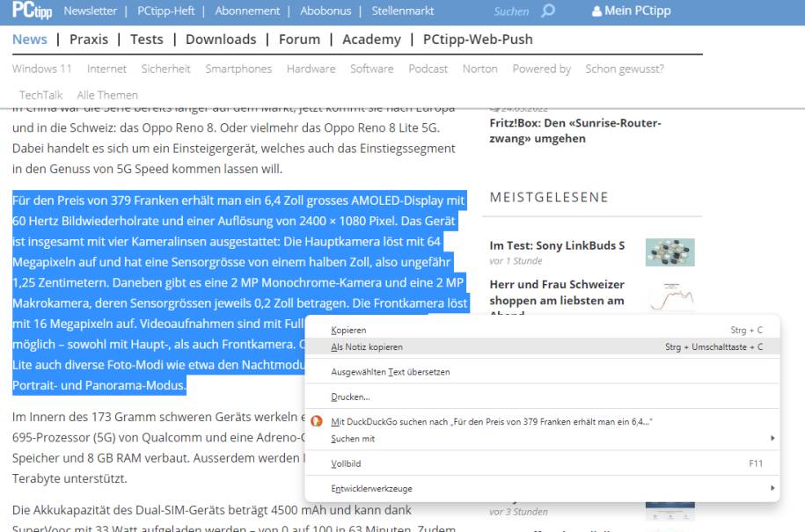
Task: Click 'vor 3 Stunden' timestamp
Action: click(518, 512)
